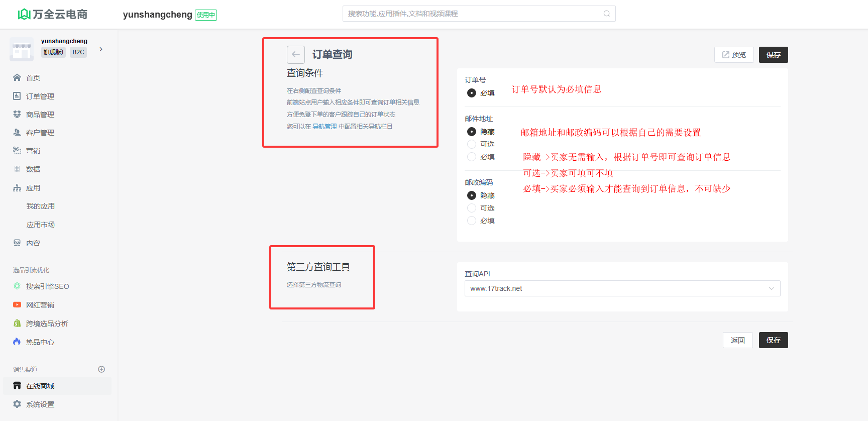Expand the 应用 menu in sidebar
Screen dimensions: 868x421
coord(33,188)
